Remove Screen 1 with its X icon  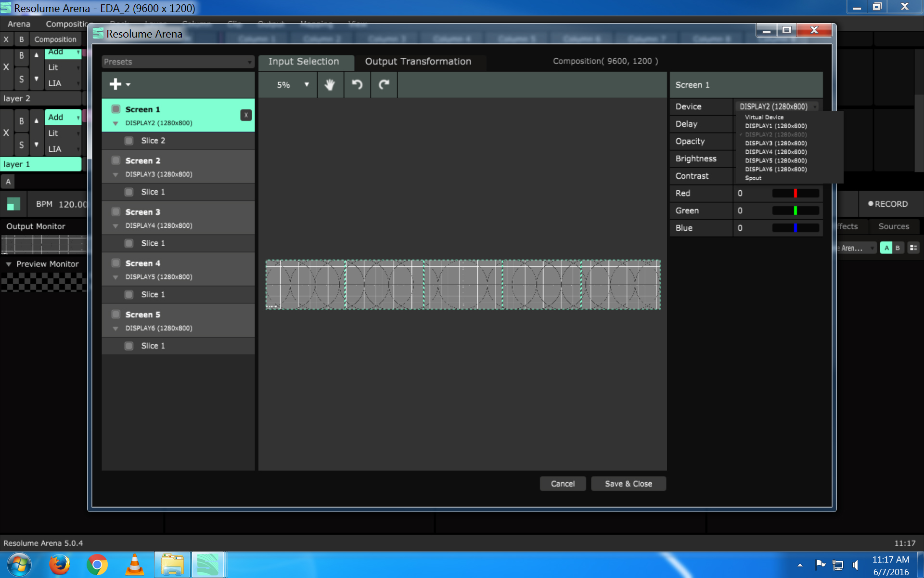point(246,115)
